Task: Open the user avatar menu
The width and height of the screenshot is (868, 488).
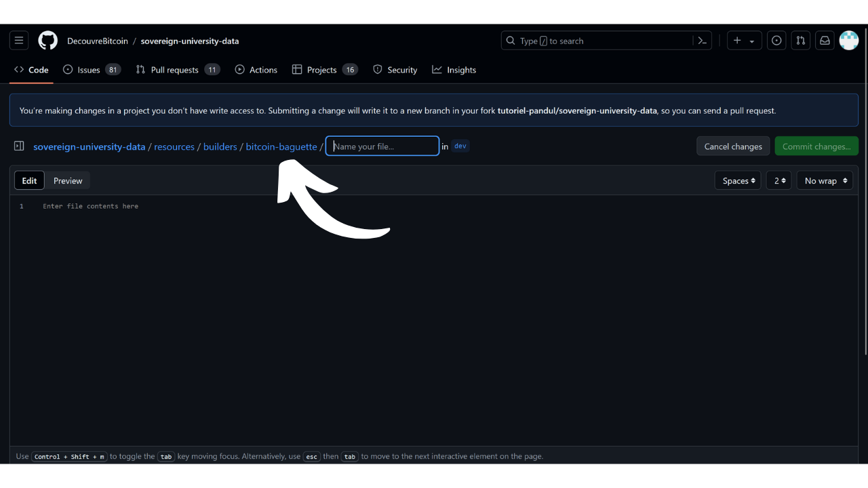Action: [849, 41]
